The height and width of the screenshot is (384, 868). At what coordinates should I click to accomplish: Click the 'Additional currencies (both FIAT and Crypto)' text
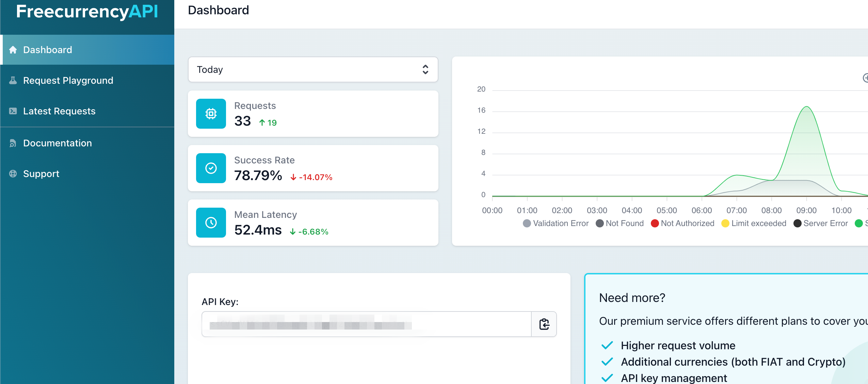[x=733, y=362]
